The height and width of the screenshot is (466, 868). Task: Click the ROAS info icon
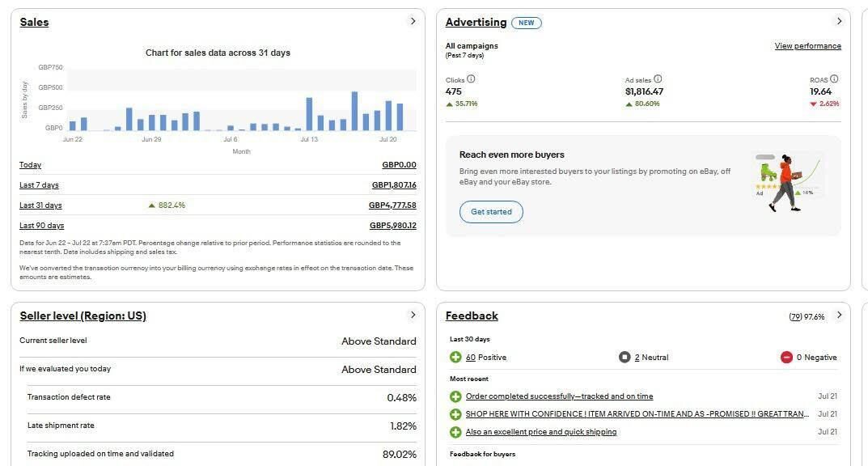(x=834, y=79)
